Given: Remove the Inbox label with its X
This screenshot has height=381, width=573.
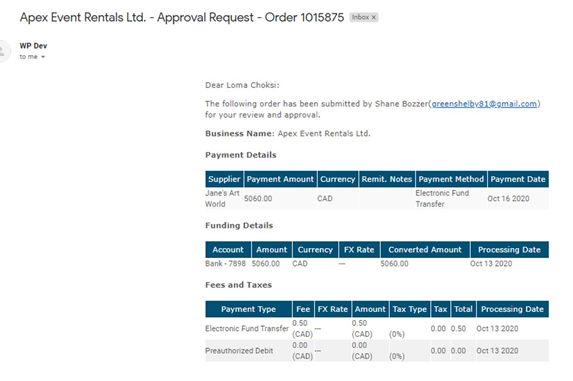Looking at the screenshot, I should (x=373, y=17).
